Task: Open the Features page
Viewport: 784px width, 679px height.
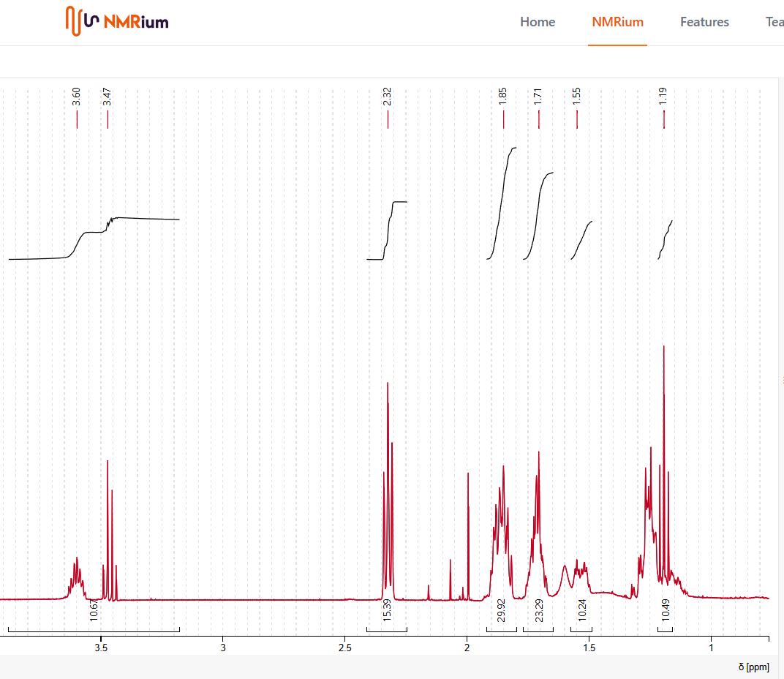Action: pos(704,22)
